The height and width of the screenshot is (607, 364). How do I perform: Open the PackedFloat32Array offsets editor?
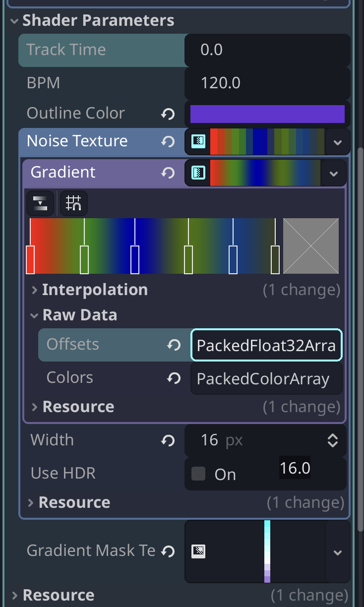click(x=266, y=345)
